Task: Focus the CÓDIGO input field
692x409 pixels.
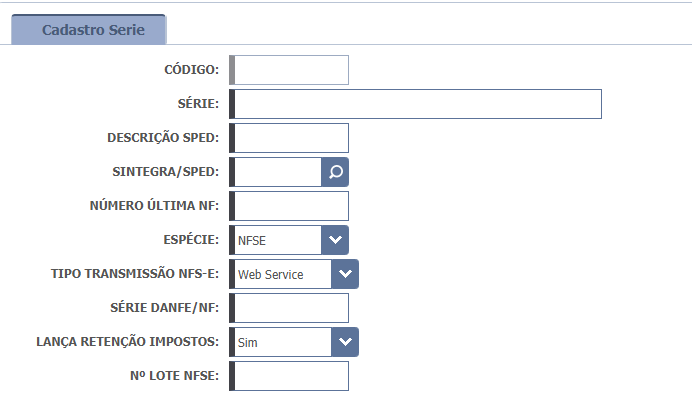Action: [291, 70]
